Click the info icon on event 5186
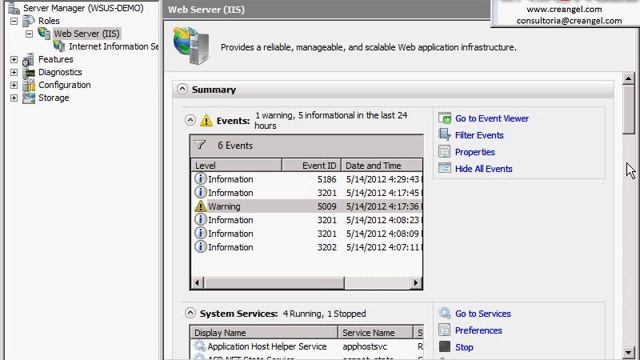This screenshot has height=360, width=640. click(200, 179)
